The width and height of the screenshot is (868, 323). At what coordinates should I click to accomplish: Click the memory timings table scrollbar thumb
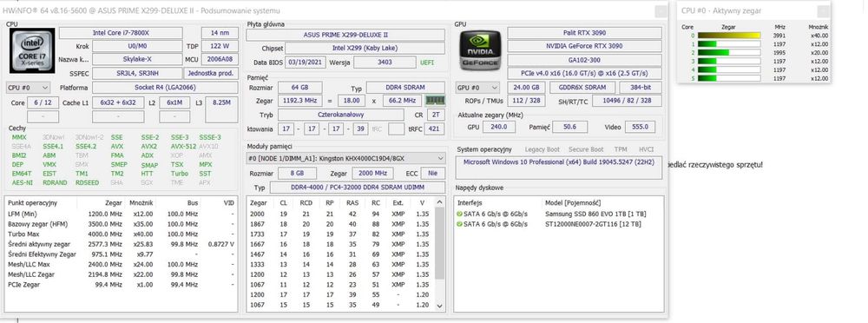pos(439,243)
